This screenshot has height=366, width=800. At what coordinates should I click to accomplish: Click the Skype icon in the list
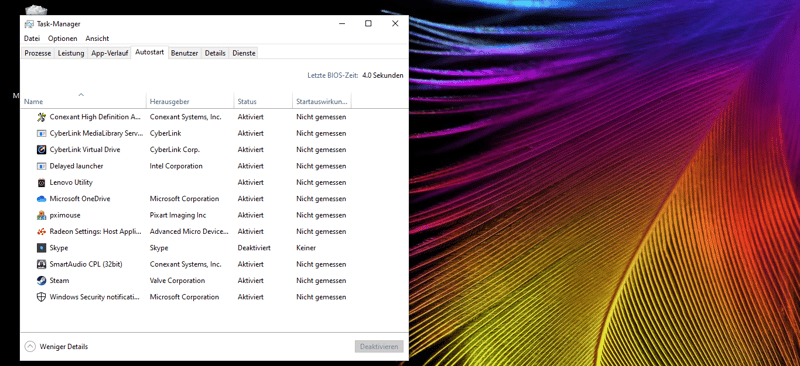coord(41,248)
